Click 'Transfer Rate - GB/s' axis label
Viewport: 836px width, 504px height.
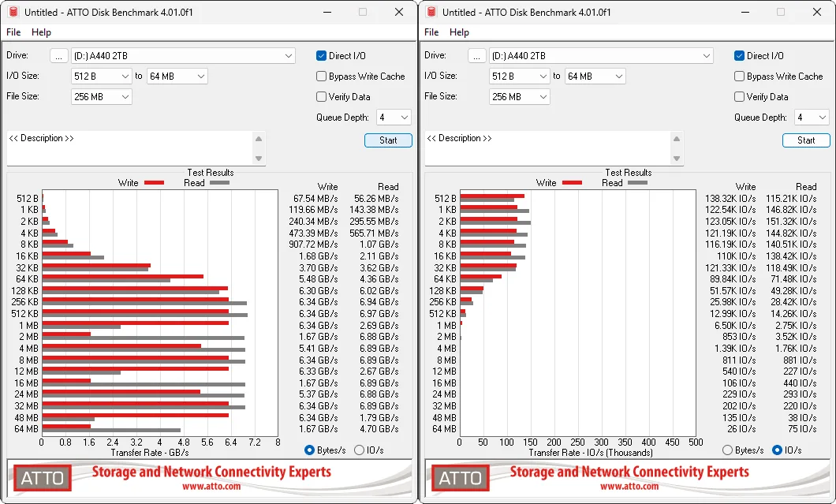150,453
